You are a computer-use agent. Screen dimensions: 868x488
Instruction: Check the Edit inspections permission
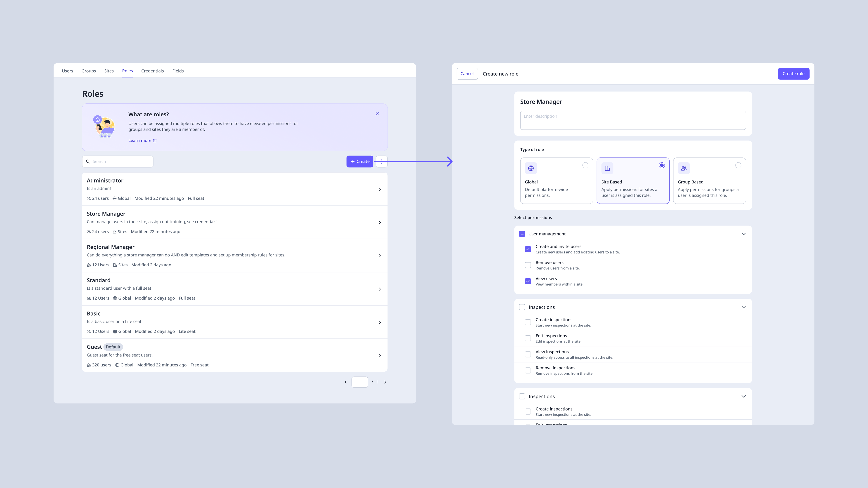pyautogui.click(x=528, y=338)
